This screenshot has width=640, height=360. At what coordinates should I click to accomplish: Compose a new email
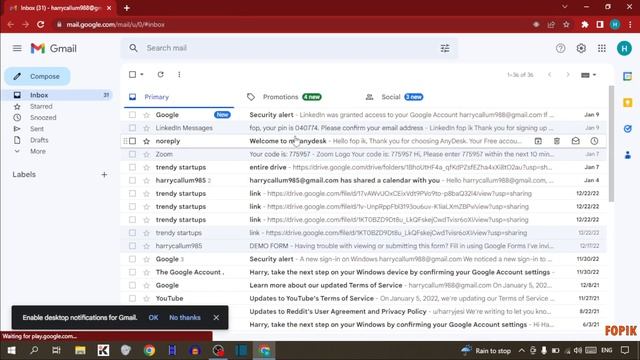click(38, 76)
